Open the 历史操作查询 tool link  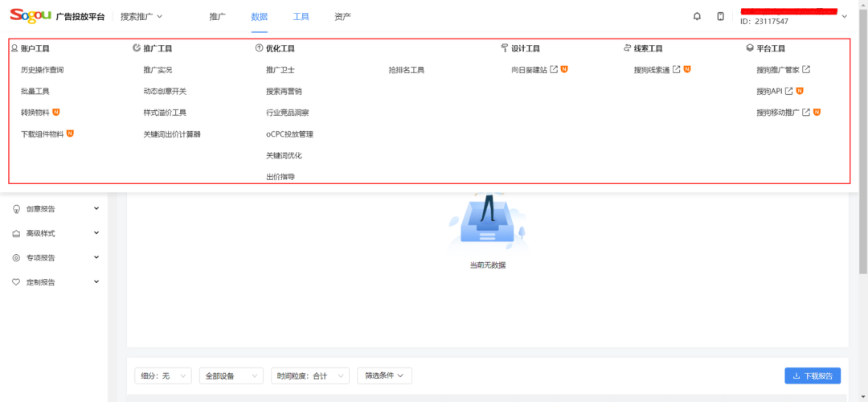point(42,70)
